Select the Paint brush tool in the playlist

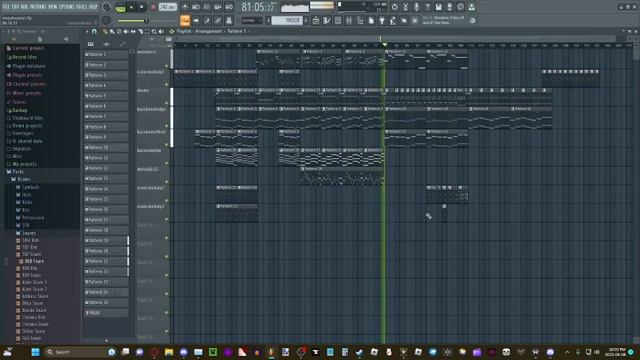point(112,31)
